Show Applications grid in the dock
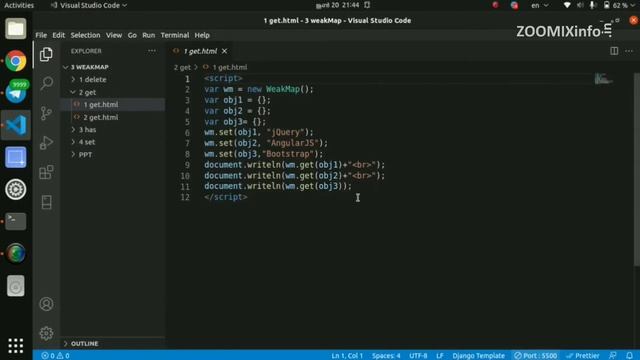Screen dimensions: 640x360 click(x=16, y=346)
